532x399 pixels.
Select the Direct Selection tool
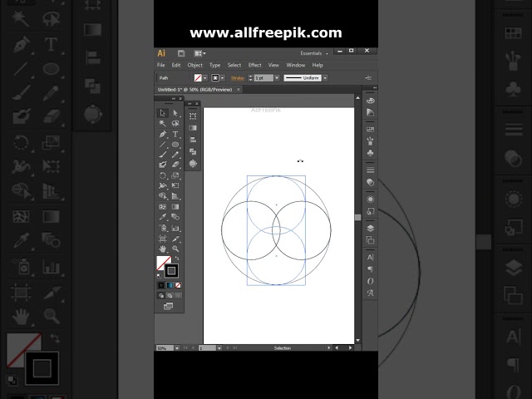175,113
